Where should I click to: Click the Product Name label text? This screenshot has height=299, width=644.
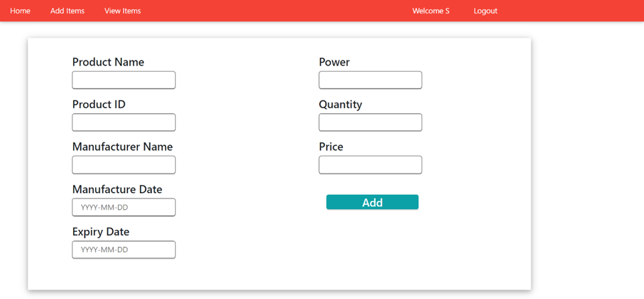tap(108, 62)
